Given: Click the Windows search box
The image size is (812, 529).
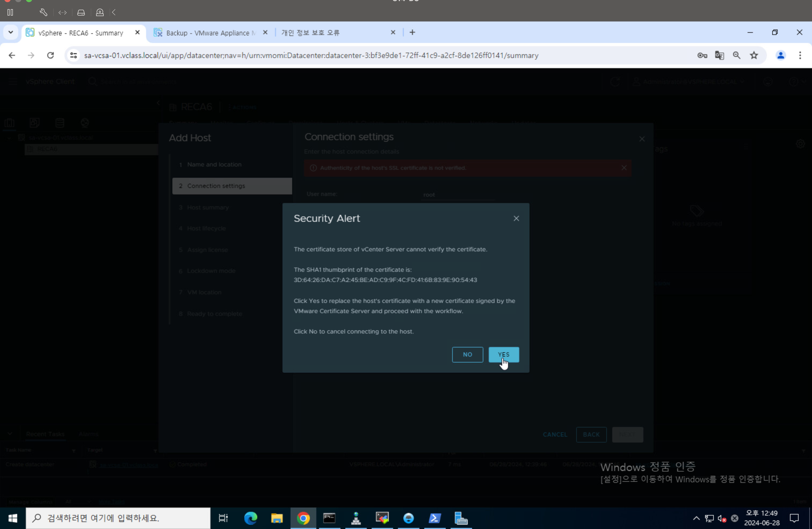Looking at the screenshot, I should (x=118, y=518).
